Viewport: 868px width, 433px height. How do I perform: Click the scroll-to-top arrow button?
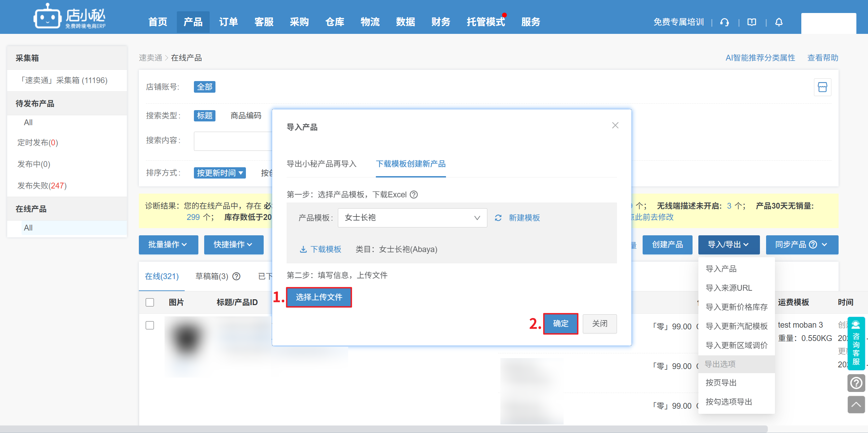click(x=856, y=405)
